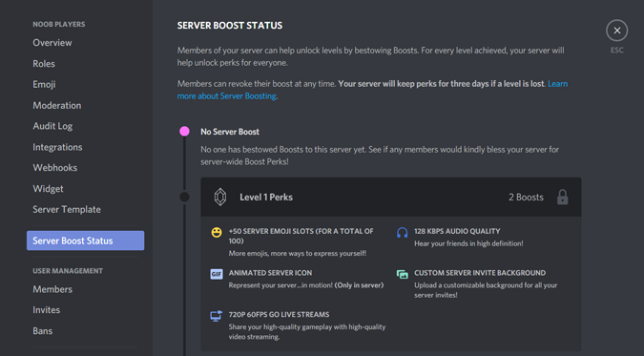The image size is (644, 356).
Task: Click 'CUSTOM SERVER INVITE BACKGROUND' perk title
Action: [x=480, y=273]
